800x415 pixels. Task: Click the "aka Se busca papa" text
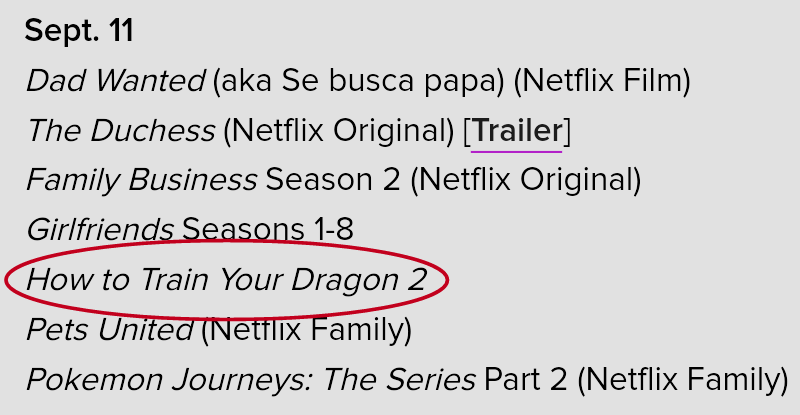pos(359,81)
